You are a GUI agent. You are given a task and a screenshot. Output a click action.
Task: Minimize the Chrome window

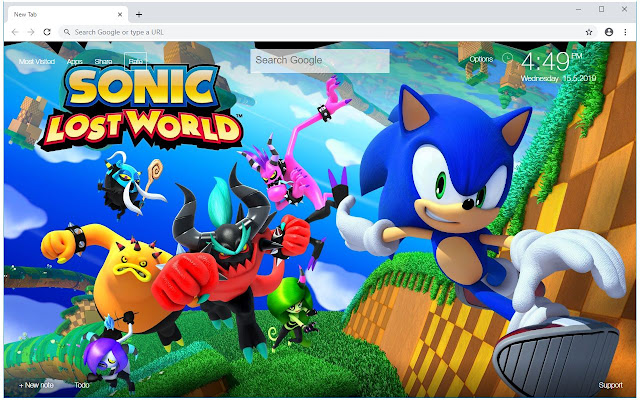(x=578, y=9)
